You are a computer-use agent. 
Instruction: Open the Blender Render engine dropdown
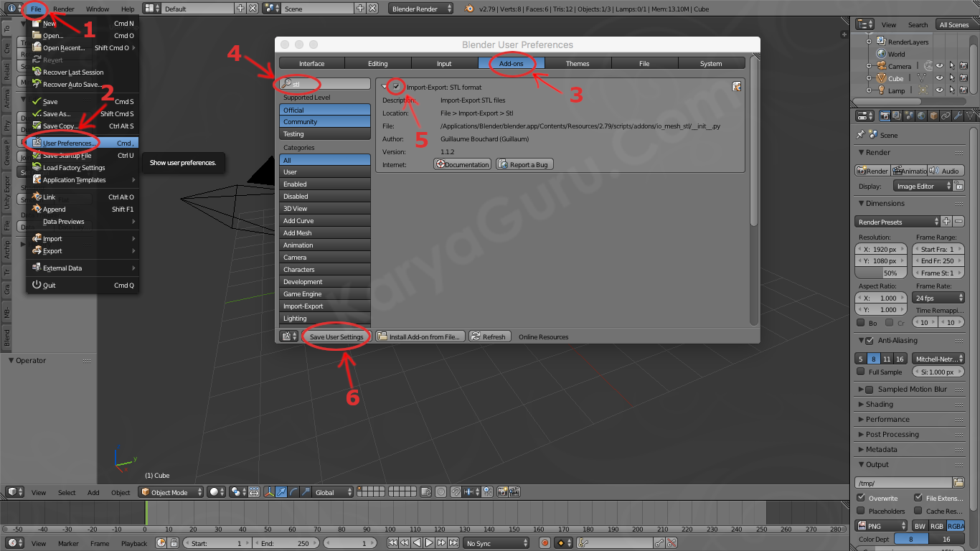pyautogui.click(x=421, y=9)
